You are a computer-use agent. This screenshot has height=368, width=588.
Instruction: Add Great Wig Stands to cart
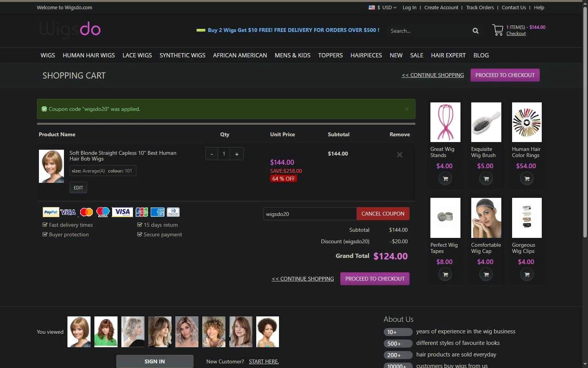point(445,179)
